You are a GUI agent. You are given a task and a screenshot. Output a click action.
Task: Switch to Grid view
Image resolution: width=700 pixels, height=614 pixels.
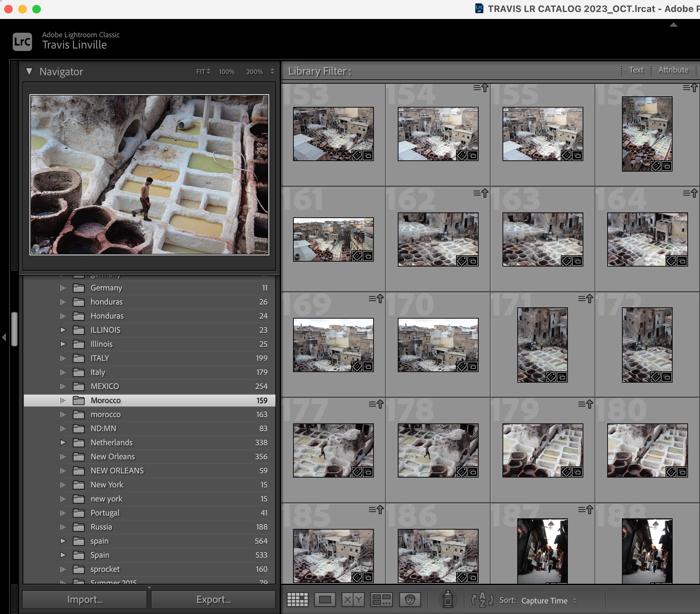(x=297, y=600)
